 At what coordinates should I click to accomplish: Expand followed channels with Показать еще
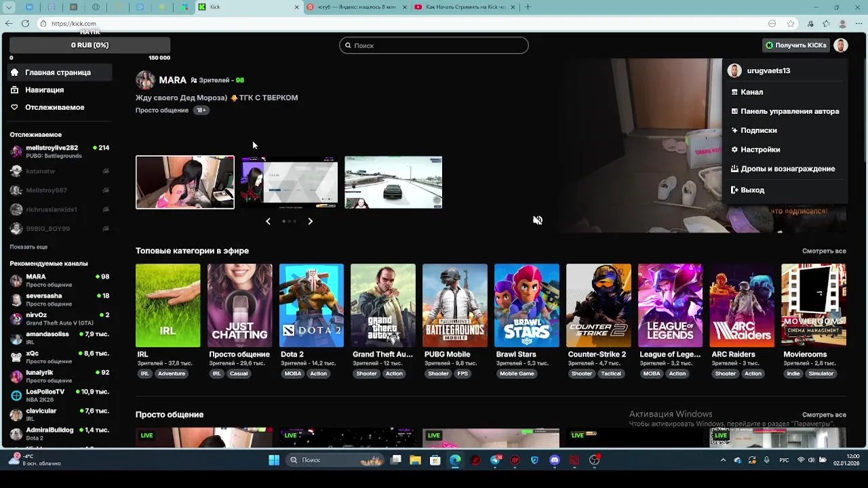pyautogui.click(x=28, y=247)
